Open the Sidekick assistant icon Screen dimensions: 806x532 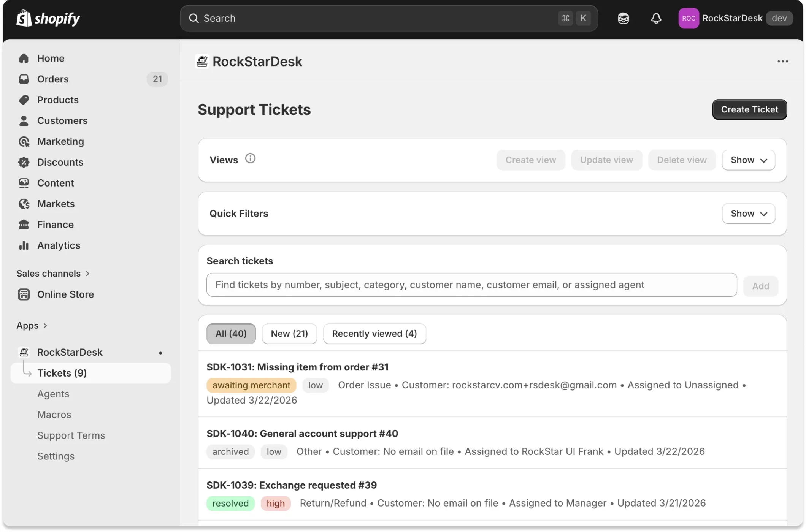point(623,18)
